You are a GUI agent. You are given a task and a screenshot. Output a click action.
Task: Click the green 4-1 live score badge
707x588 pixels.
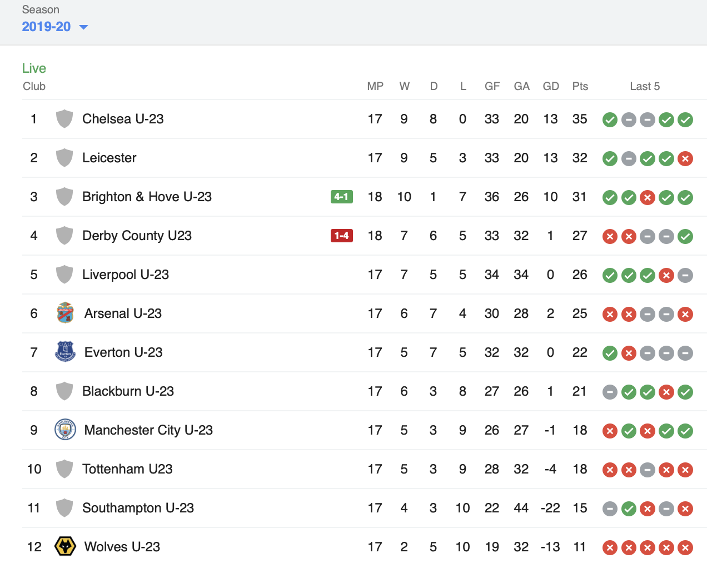click(342, 197)
